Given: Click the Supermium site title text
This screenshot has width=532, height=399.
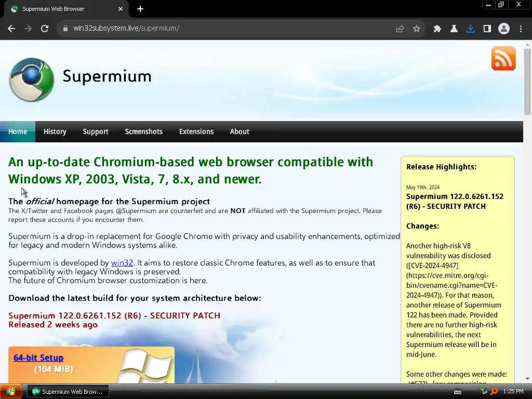Looking at the screenshot, I should pos(107,76).
